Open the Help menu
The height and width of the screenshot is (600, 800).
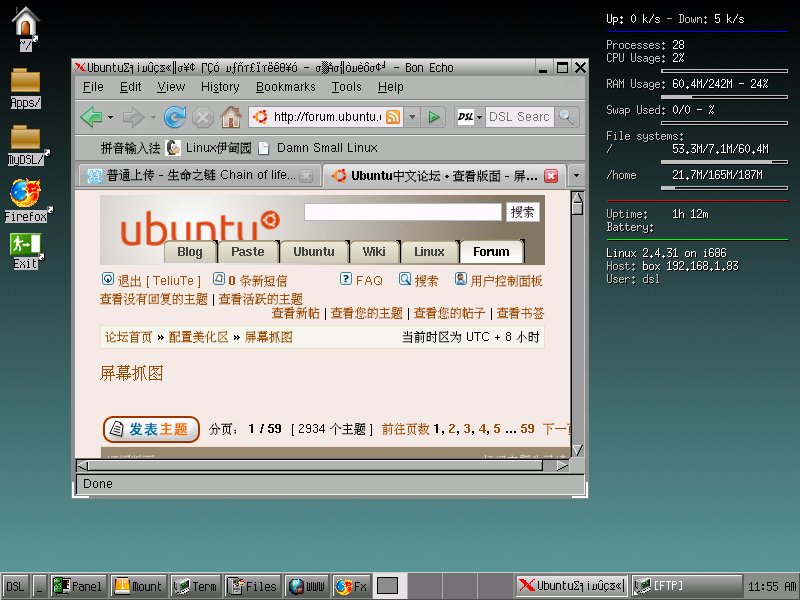(x=390, y=87)
